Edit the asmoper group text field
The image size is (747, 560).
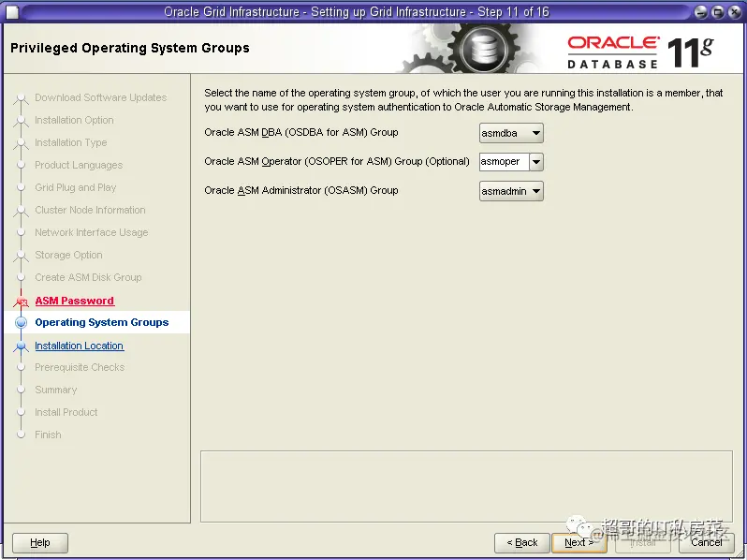(504, 162)
